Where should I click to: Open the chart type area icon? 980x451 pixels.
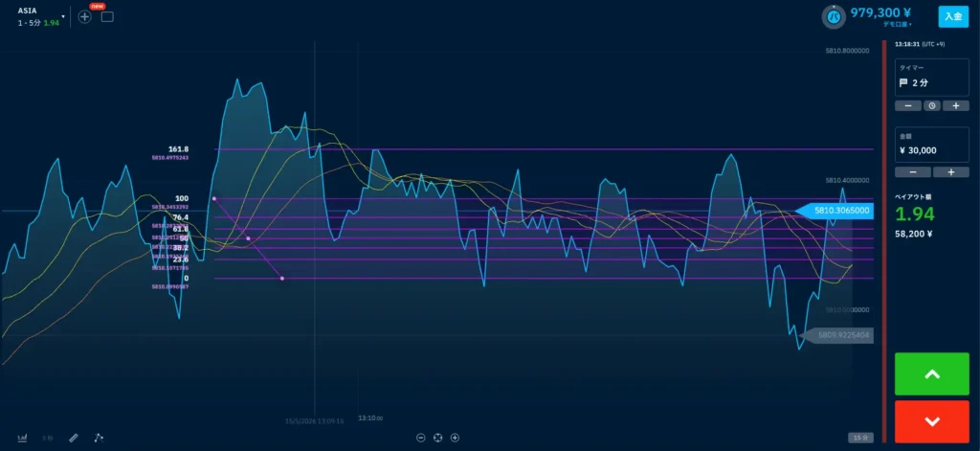click(x=23, y=438)
